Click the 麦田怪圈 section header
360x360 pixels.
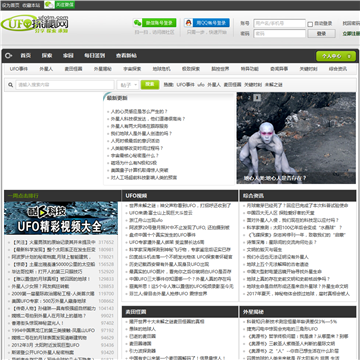tap(136, 312)
